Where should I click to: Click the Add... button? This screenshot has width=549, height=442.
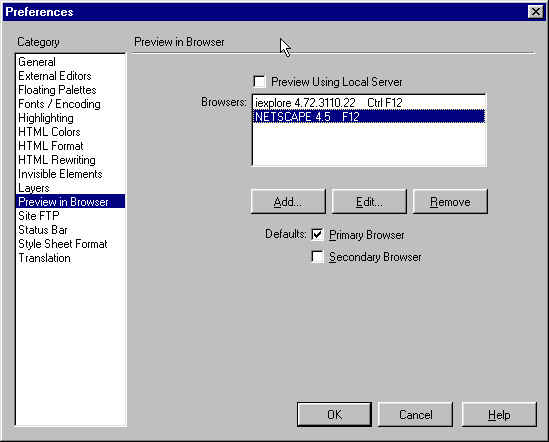[288, 201]
